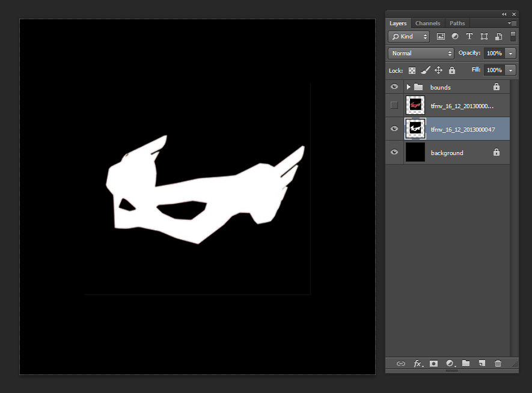This screenshot has height=393, width=532.
Task: Filter layers by smart objects icon
Action: tap(498, 37)
